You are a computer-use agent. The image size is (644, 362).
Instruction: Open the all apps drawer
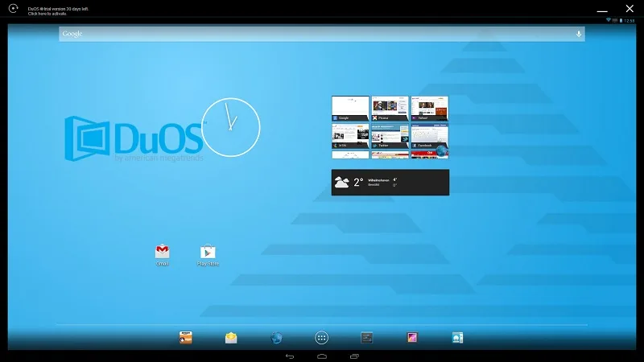point(321,338)
